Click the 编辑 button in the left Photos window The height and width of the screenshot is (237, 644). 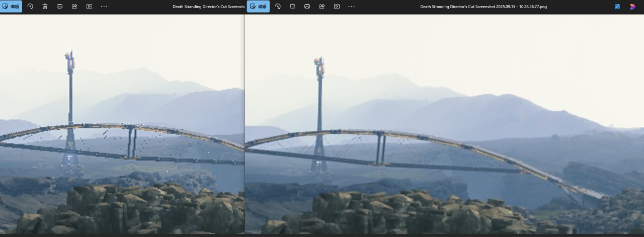pyautogui.click(x=12, y=7)
